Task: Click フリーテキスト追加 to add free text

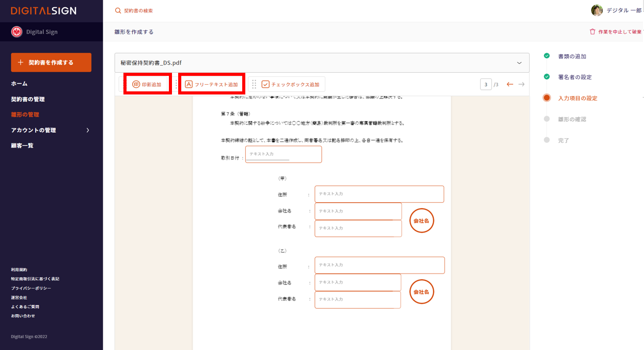Action: coord(211,85)
